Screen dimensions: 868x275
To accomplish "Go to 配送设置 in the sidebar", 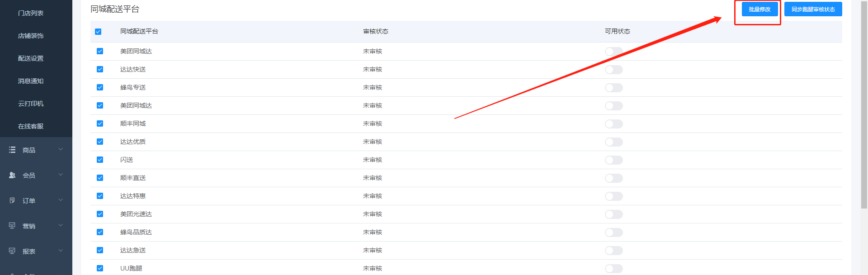I will (x=31, y=58).
